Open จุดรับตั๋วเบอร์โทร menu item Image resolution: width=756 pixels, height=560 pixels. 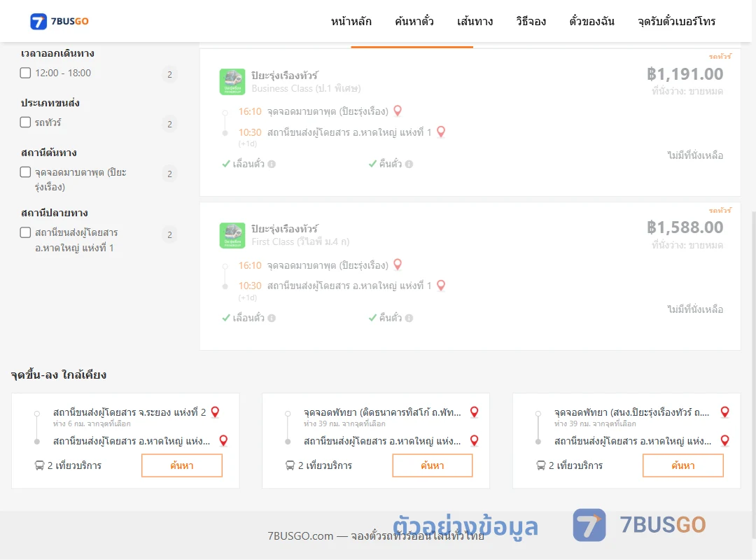[676, 21]
